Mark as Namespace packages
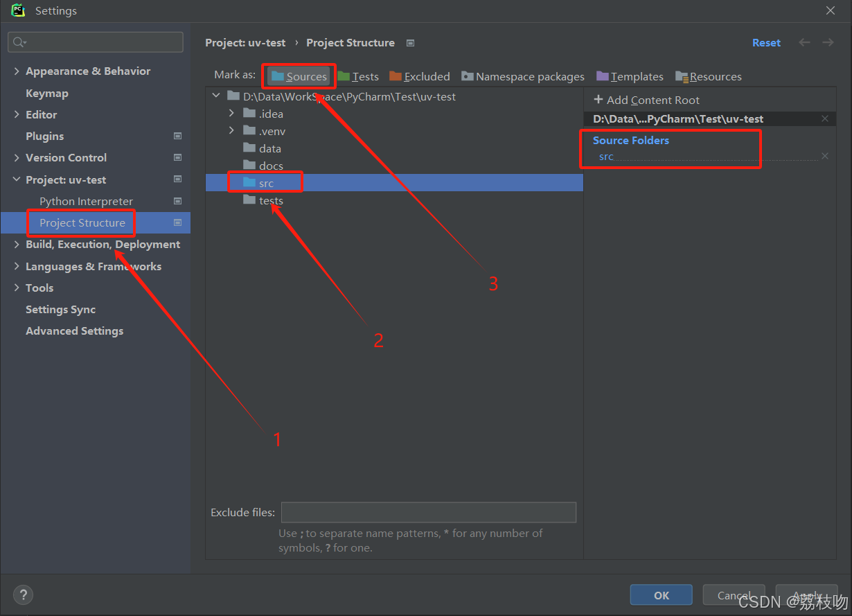The image size is (852, 616). point(523,76)
